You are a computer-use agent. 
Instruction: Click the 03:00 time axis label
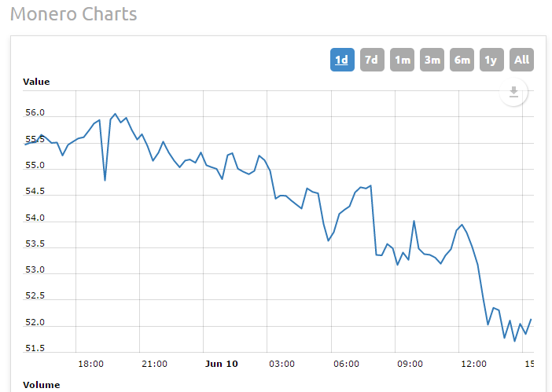pyautogui.click(x=282, y=364)
